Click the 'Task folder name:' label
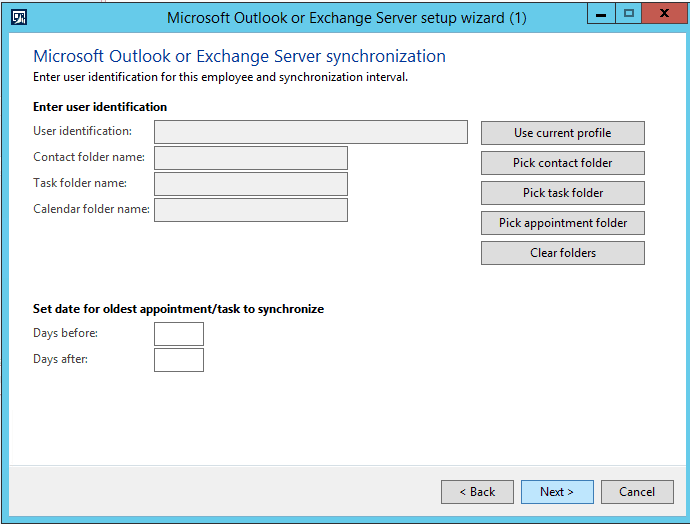Screen dimensions: 690x524 (x=80, y=183)
